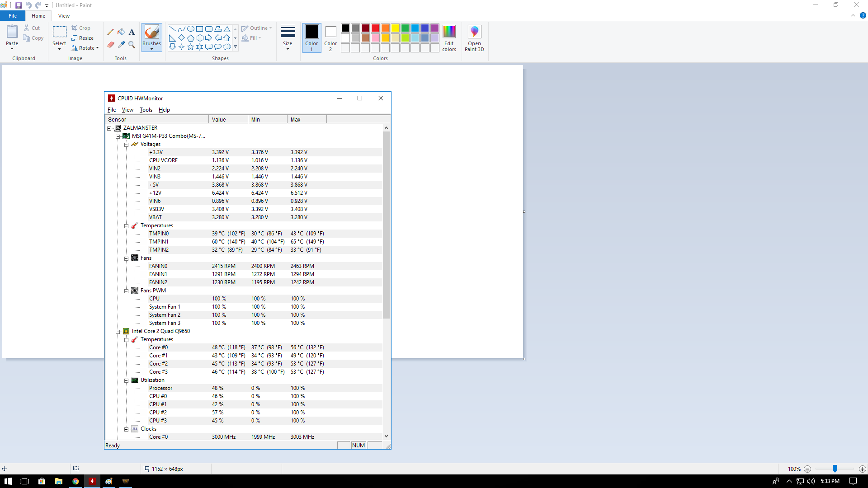Collapse the Voltages tree node
The height and width of the screenshot is (488, 868).
pyautogui.click(x=127, y=145)
